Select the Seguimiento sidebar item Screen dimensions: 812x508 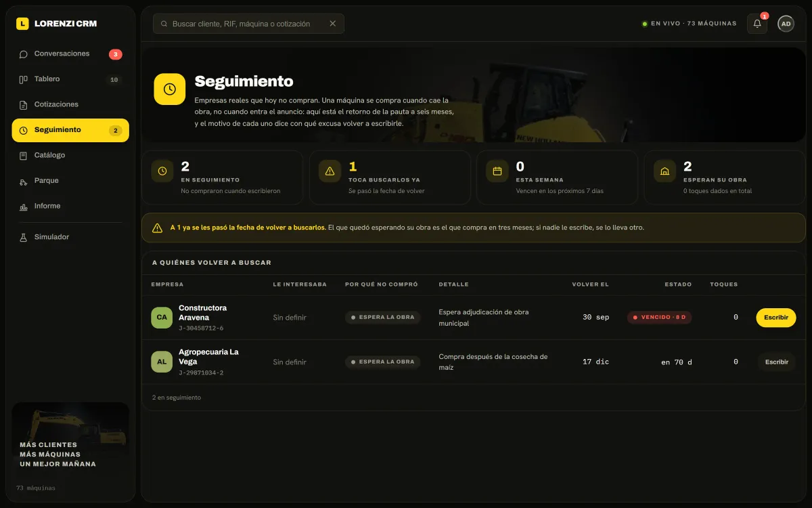[x=70, y=130]
